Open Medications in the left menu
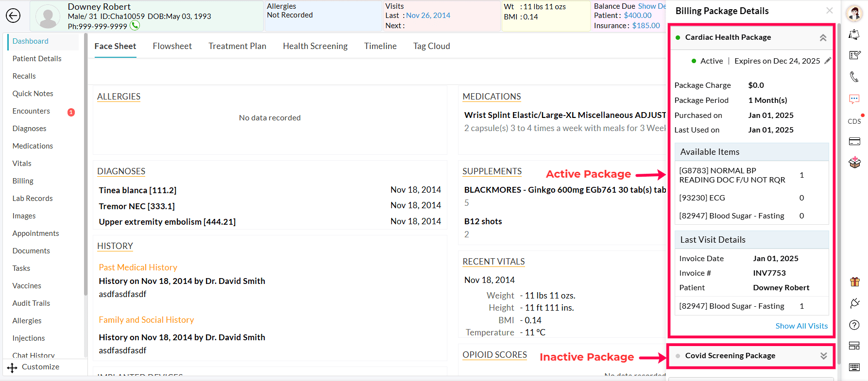This screenshot has width=868, height=381. click(33, 146)
